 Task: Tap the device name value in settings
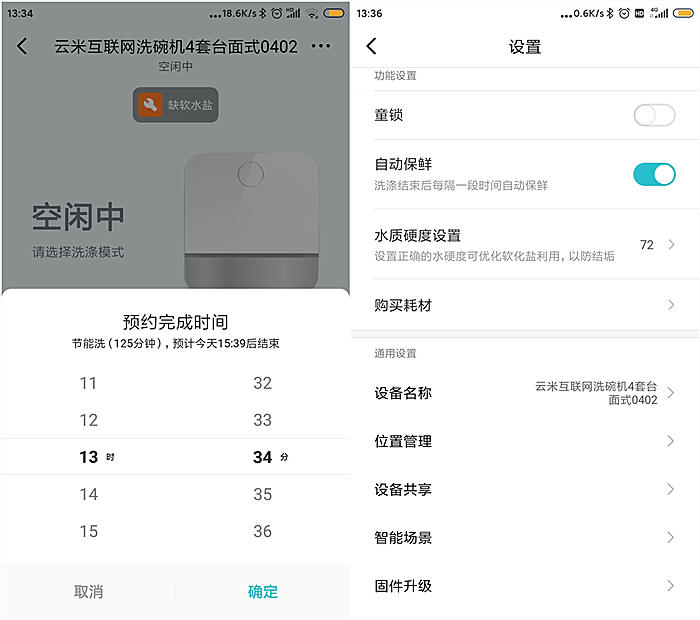596,393
